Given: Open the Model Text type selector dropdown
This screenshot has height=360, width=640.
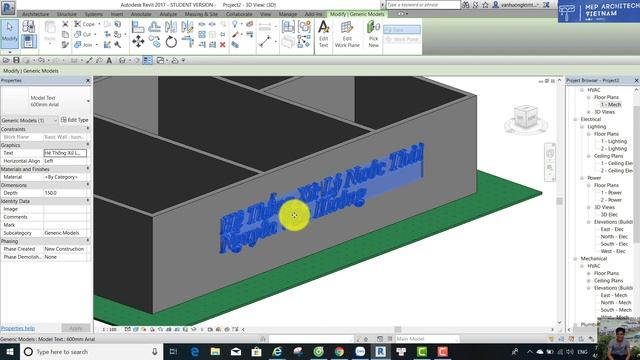Looking at the screenshot, I should point(88,101).
